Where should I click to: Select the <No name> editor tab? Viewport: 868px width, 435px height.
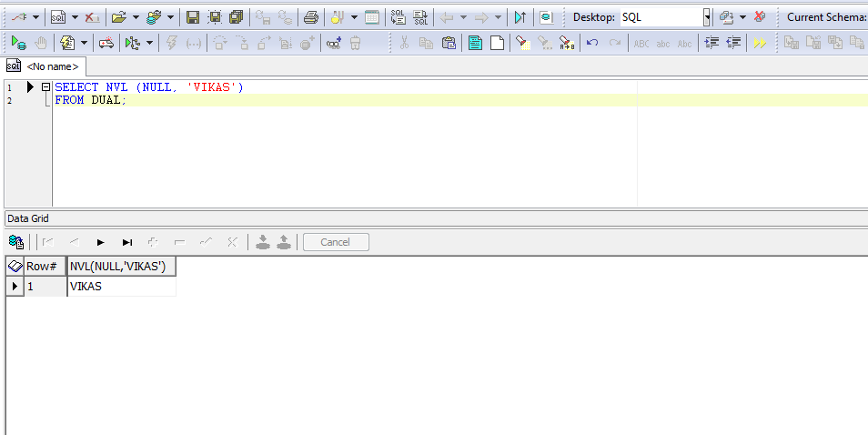pos(44,66)
